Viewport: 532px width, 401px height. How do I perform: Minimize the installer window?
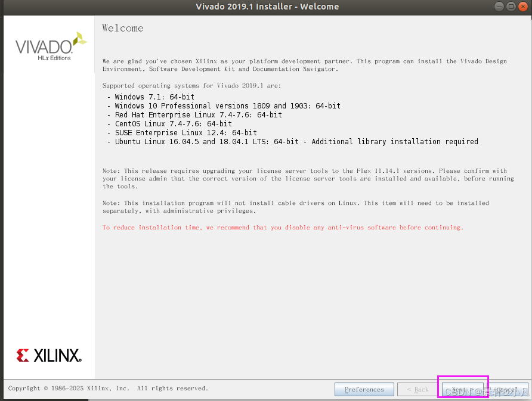[x=499, y=7]
